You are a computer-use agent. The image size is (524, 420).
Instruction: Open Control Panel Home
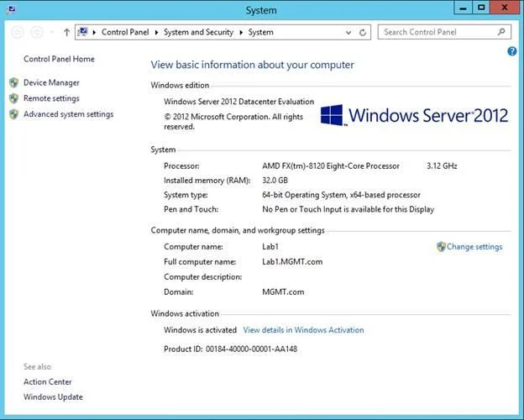pyautogui.click(x=59, y=59)
